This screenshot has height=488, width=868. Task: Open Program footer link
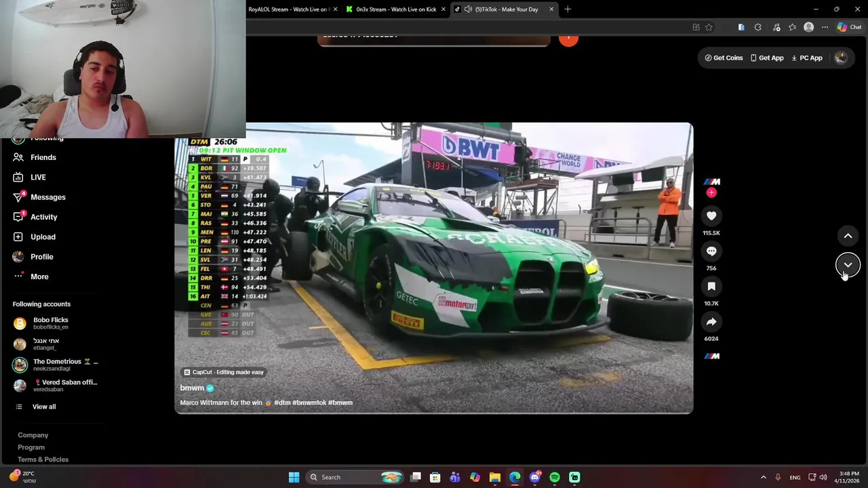coord(31,447)
